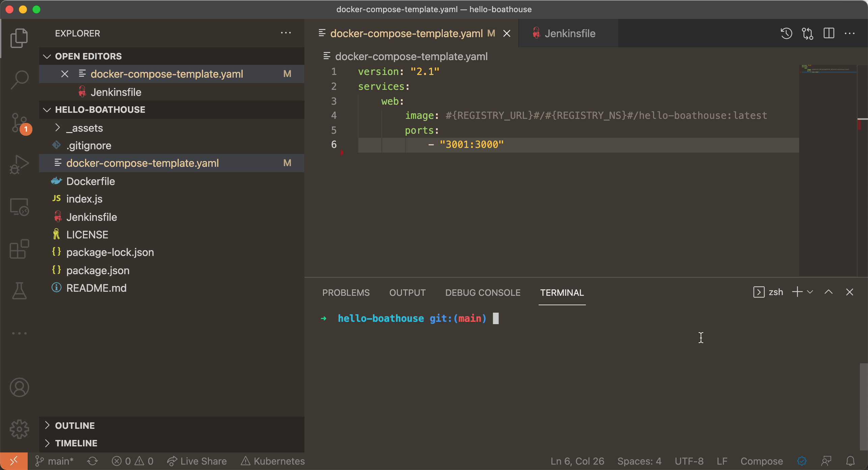Open package-lock.json in explorer
Image resolution: width=868 pixels, height=470 pixels.
pyautogui.click(x=172, y=252)
